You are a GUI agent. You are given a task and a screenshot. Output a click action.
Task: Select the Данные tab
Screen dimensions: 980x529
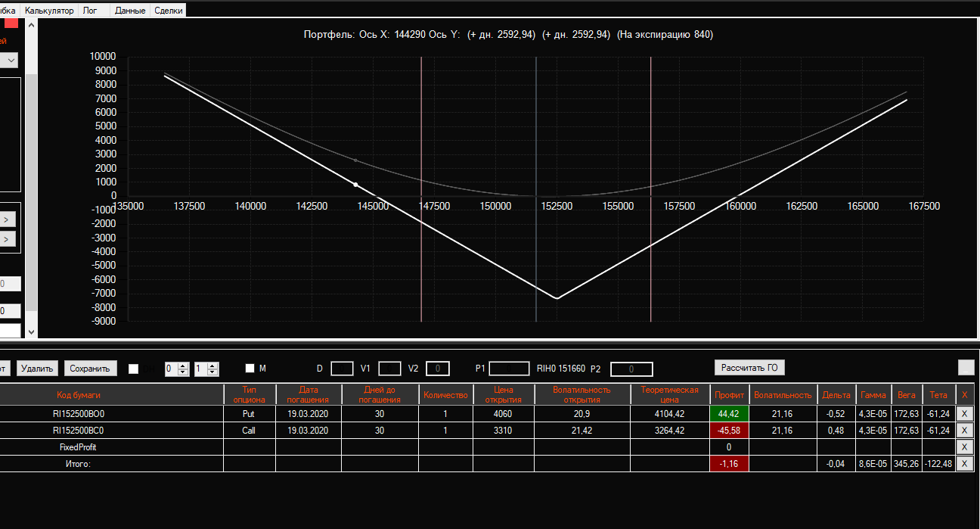point(130,11)
